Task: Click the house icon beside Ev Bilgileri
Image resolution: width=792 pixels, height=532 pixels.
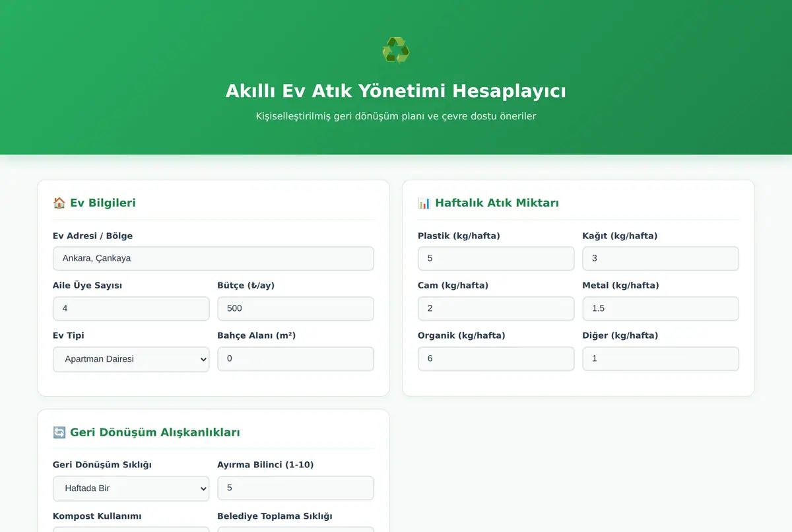Action: point(59,203)
